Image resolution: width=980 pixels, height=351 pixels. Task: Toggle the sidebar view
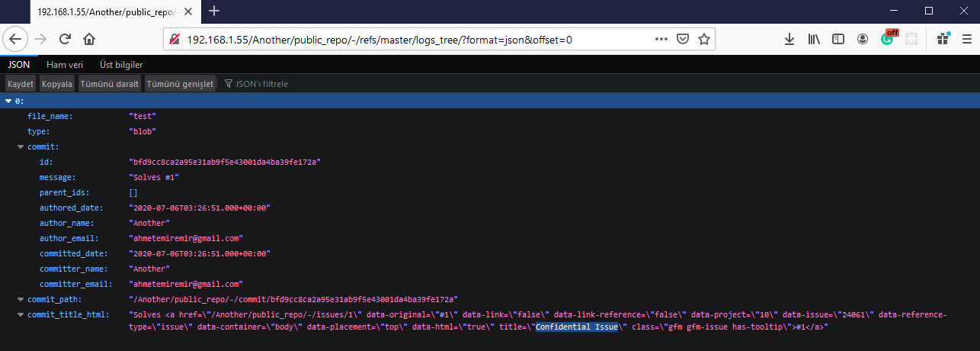click(x=838, y=39)
